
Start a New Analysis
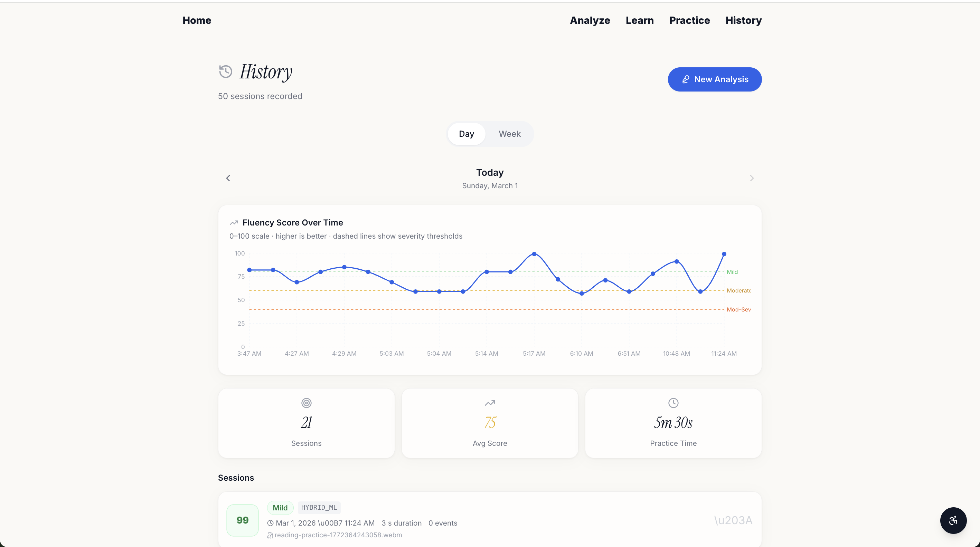pos(715,79)
